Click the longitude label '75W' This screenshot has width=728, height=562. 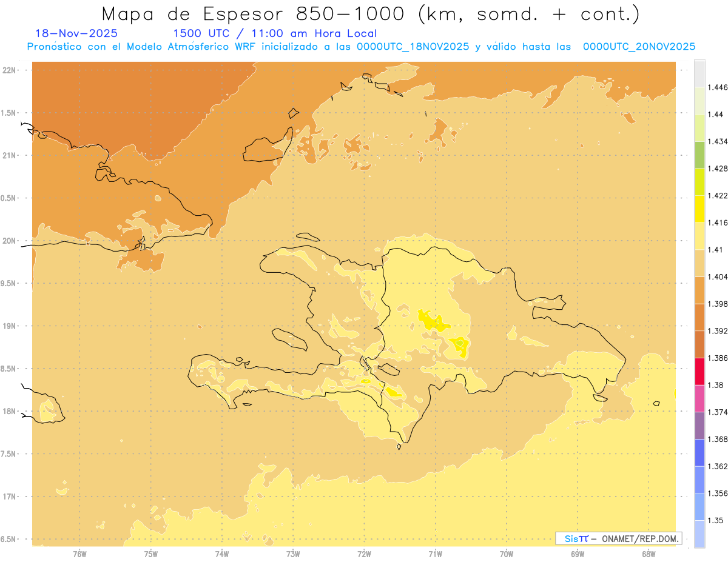pos(151,554)
